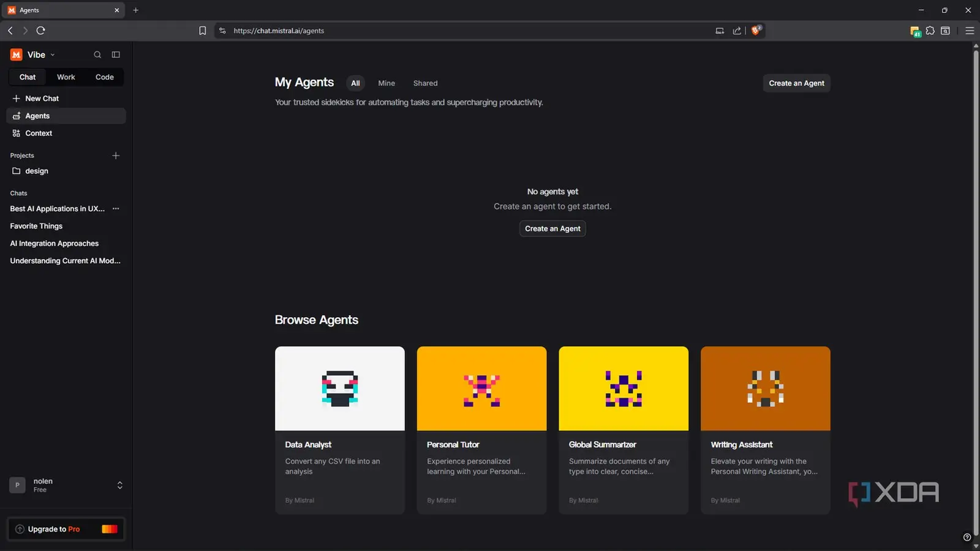Bookmark the page with the bookmark icon
The height and width of the screenshot is (551, 980).
coord(203,31)
